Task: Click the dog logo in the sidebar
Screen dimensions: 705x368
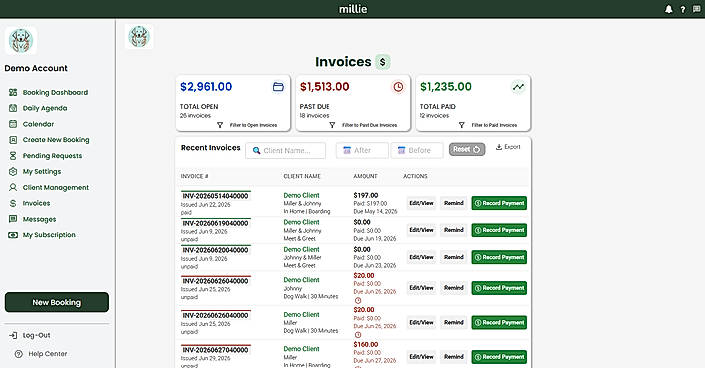Action: click(21, 40)
